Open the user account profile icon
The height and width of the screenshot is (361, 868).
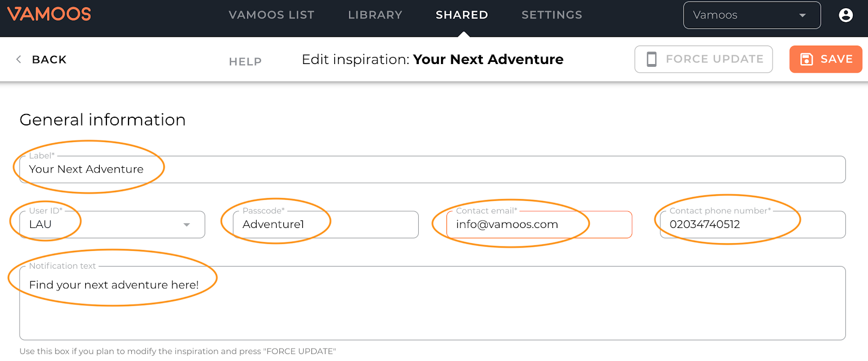tap(845, 15)
